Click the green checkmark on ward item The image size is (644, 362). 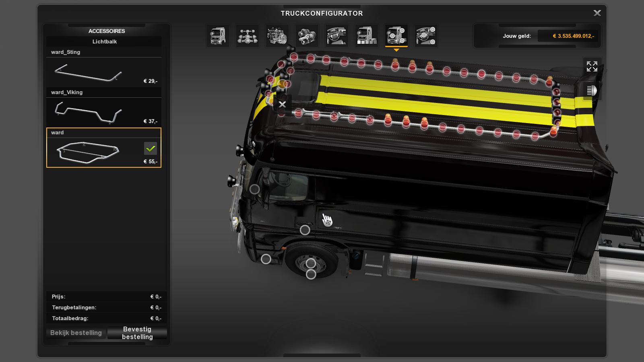coord(151,148)
